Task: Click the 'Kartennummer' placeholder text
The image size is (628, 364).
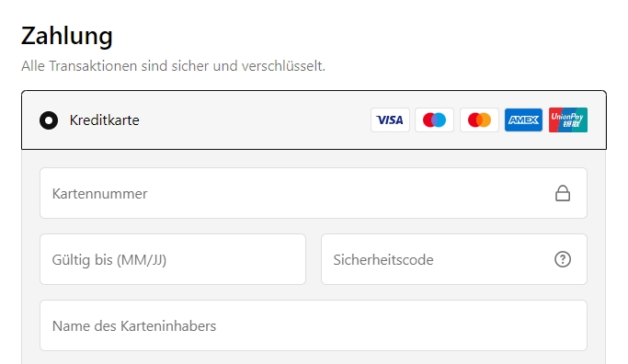Action: click(99, 193)
